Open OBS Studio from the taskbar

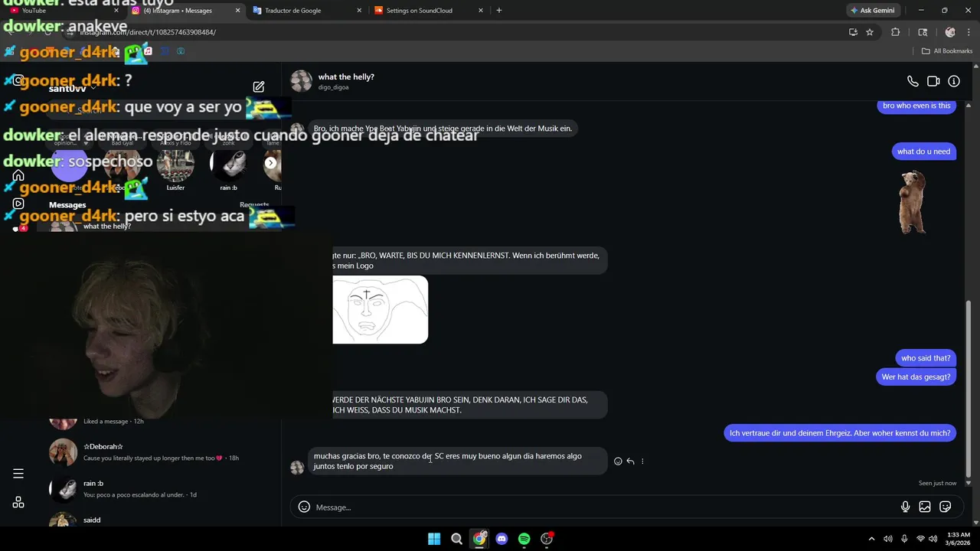[x=547, y=539]
